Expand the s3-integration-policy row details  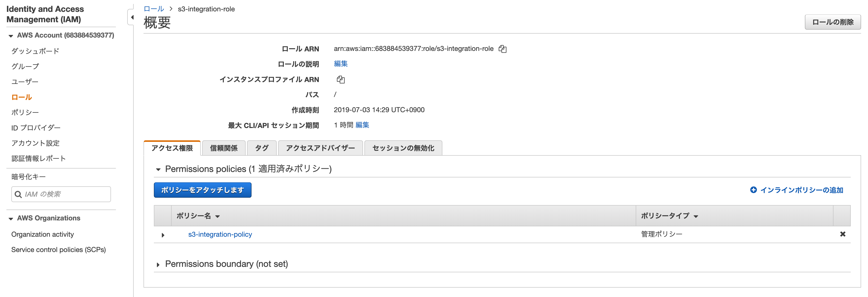(x=163, y=235)
